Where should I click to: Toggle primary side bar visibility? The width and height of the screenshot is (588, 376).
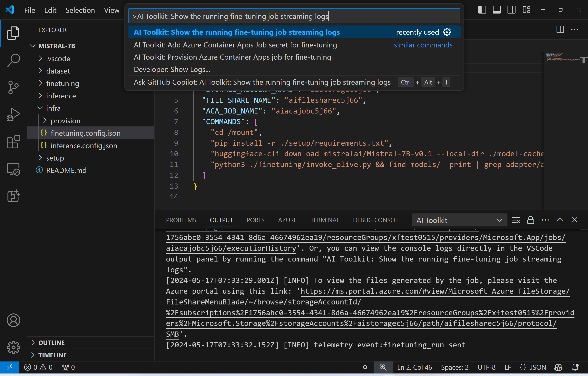482,10
